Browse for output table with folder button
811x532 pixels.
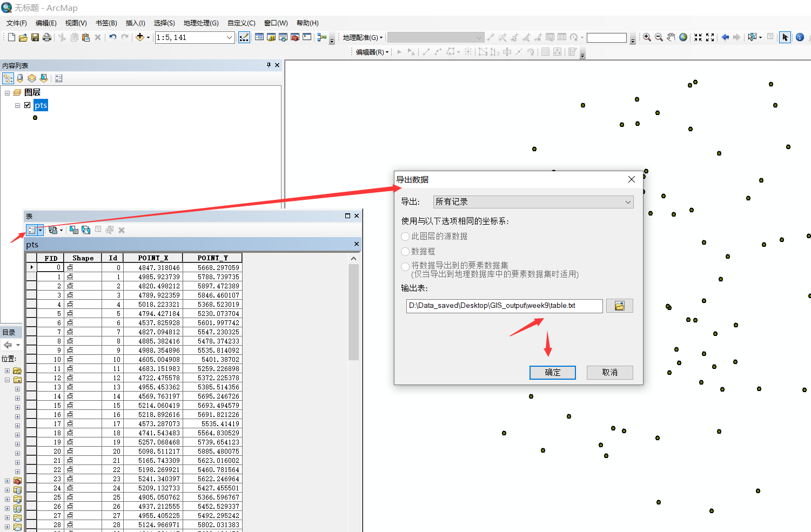tap(620, 306)
